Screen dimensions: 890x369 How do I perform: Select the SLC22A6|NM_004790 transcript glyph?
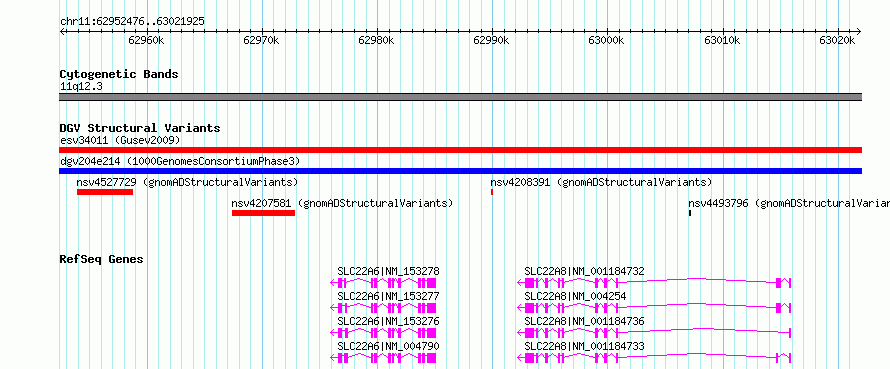tap(383, 358)
